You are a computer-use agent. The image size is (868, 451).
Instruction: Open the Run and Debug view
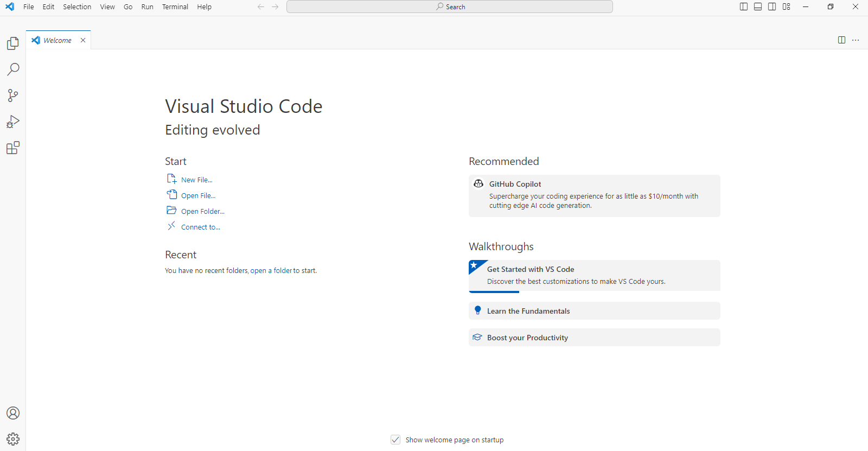coord(13,122)
